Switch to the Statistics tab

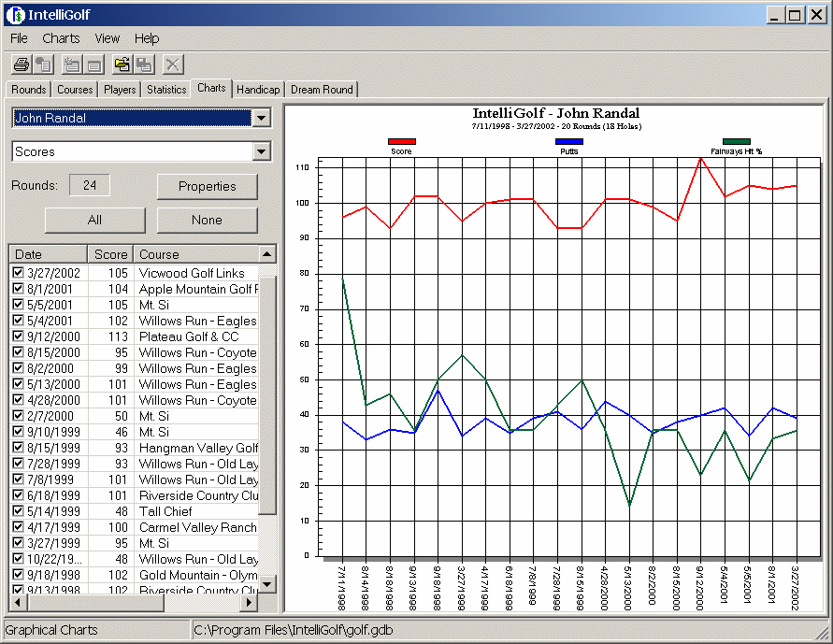click(x=166, y=89)
